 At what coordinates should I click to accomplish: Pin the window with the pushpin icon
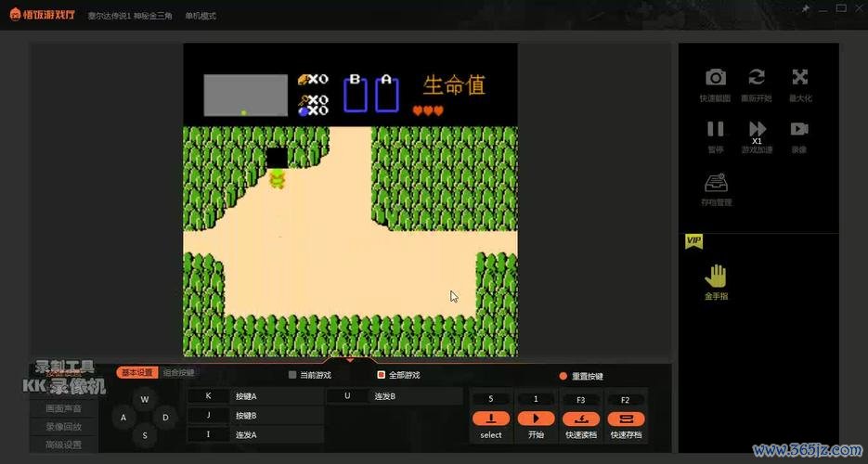805,8
